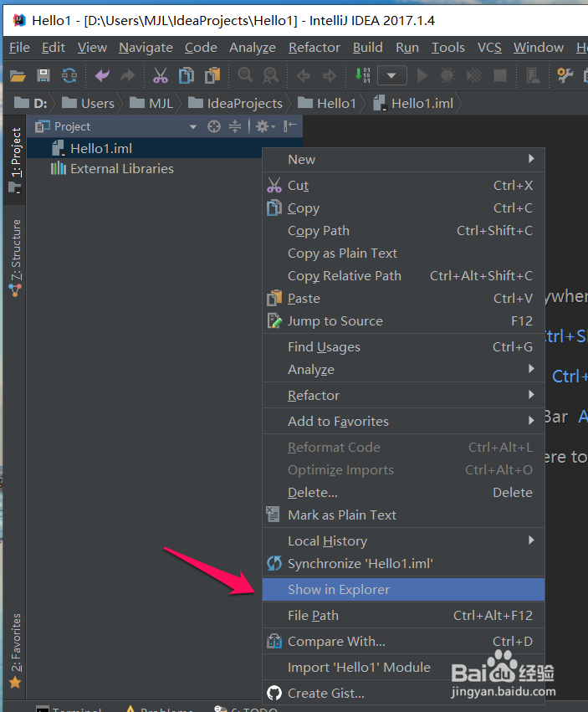Screen dimensions: 588x712
Task: Open the run configuration dropdown
Action: (x=391, y=75)
